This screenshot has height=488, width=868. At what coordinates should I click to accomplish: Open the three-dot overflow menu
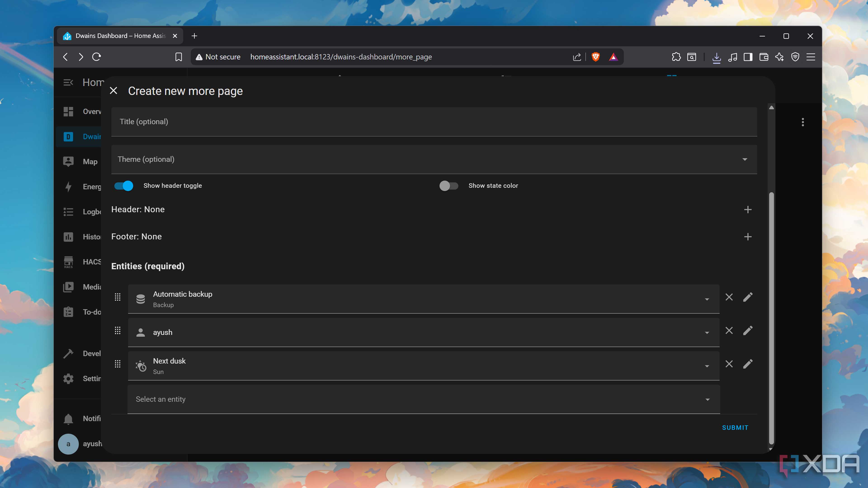coord(803,122)
